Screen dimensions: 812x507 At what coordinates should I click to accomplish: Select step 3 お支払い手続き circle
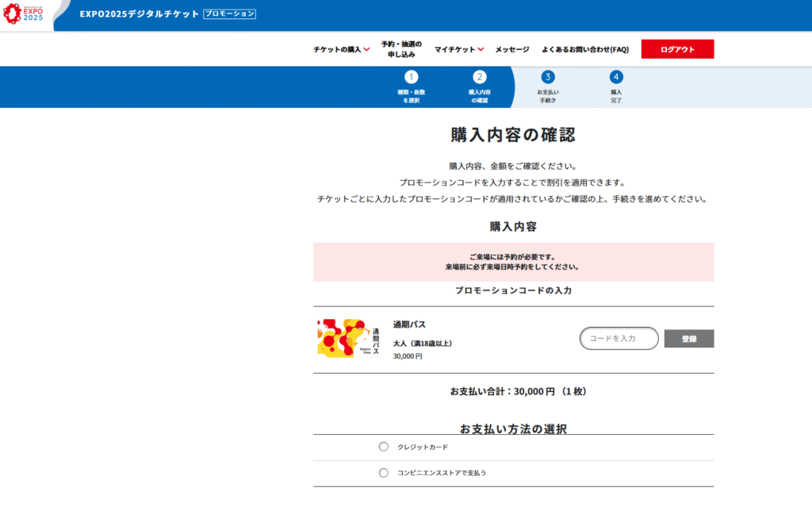click(548, 77)
